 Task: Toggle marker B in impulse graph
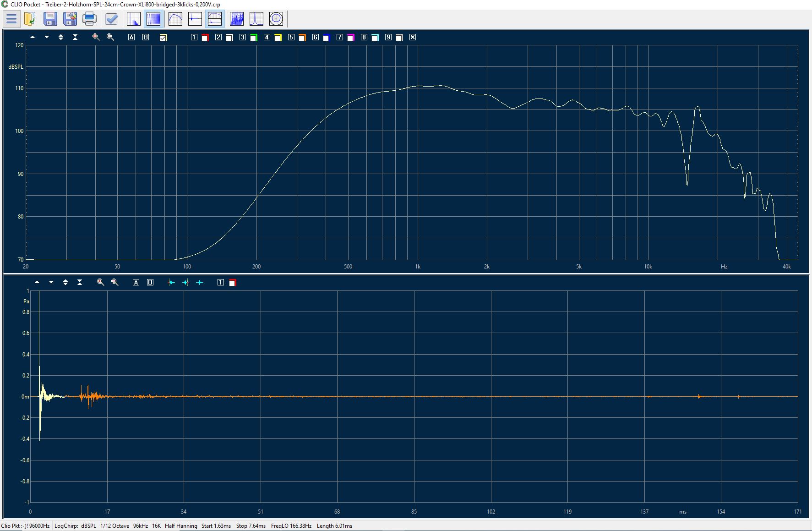pyautogui.click(x=150, y=282)
